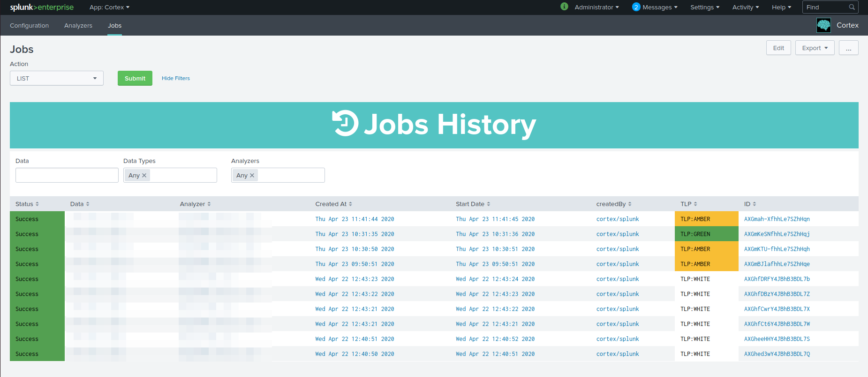The width and height of the screenshot is (868, 377).
Task: Select the Jobs tab
Action: point(114,25)
